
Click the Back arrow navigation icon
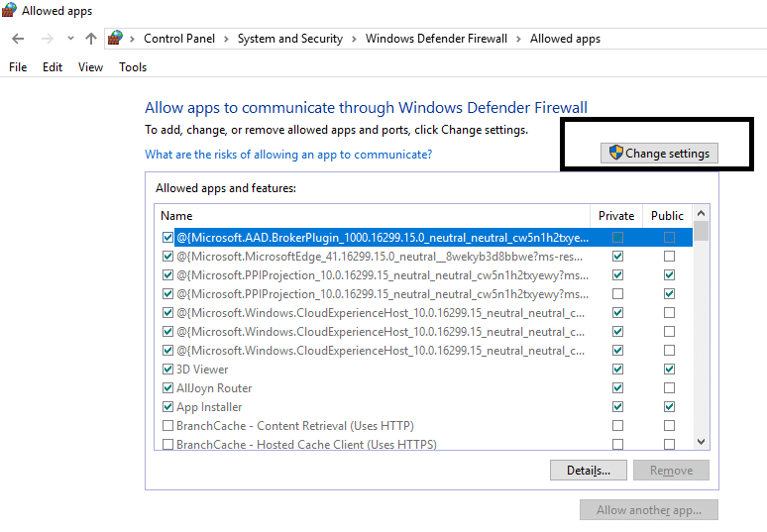coord(18,39)
